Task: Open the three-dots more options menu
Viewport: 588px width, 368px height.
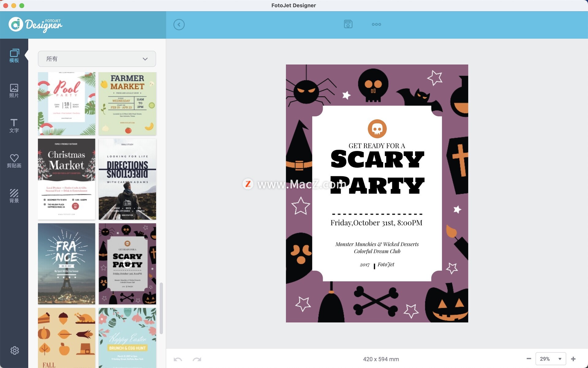Action: 376,24
